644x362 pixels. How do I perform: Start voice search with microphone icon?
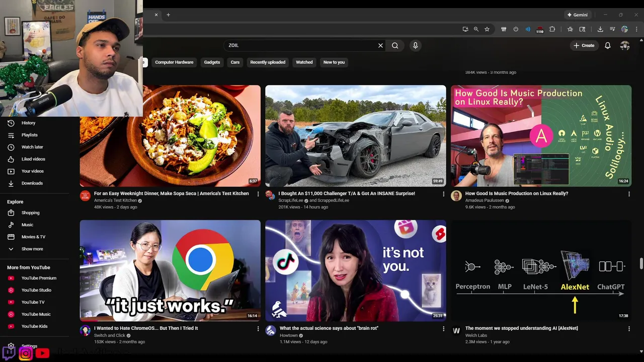[x=415, y=45]
